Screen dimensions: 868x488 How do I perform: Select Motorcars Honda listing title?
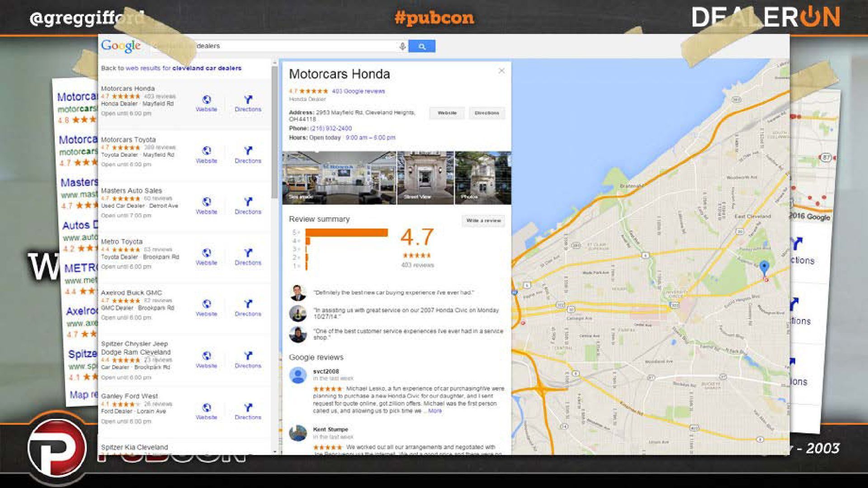point(127,89)
